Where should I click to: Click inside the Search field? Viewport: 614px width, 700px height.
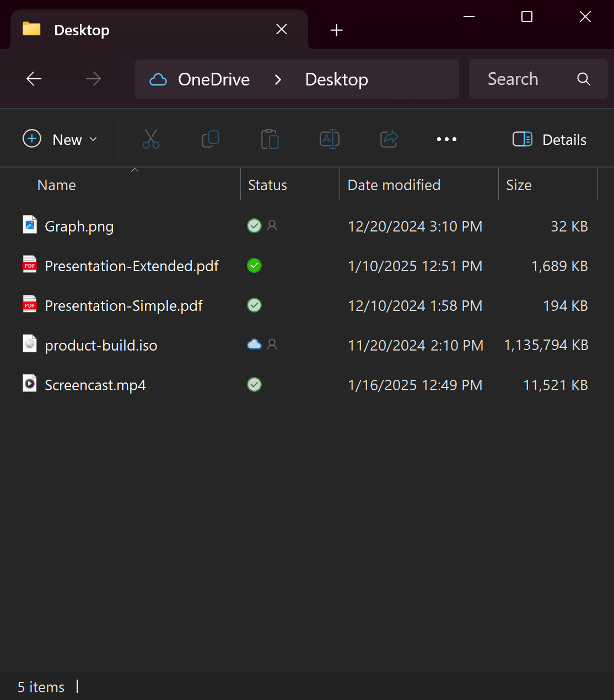pos(513,79)
